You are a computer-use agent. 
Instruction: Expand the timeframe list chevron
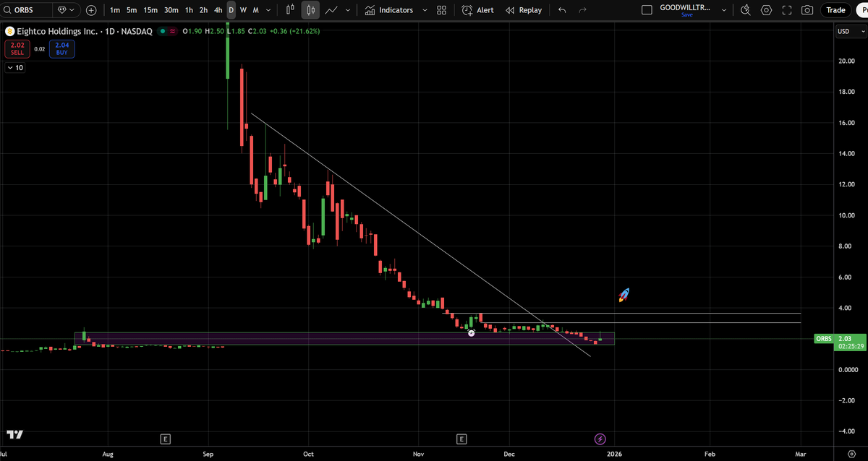pyautogui.click(x=268, y=10)
